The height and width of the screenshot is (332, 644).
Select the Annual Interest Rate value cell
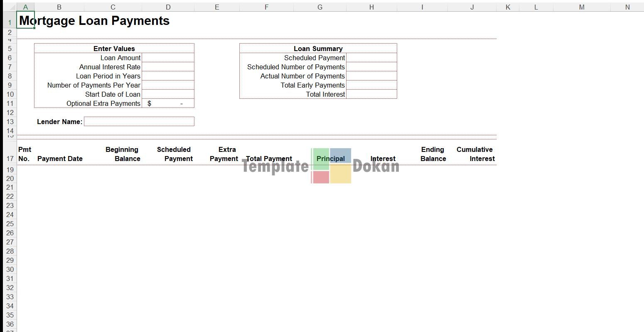click(168, 67)
